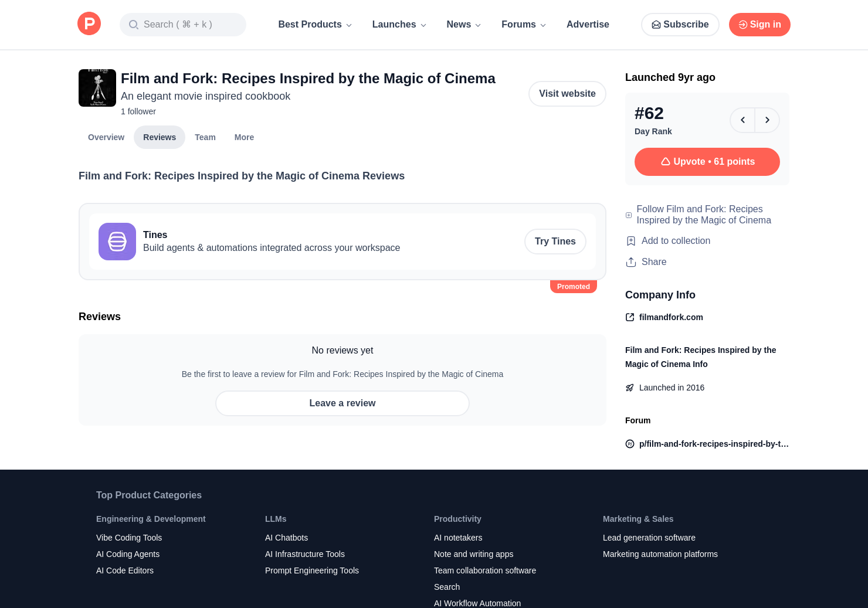Click the product title Film and Fork
868x608 pixels.
tap(308, 79)
